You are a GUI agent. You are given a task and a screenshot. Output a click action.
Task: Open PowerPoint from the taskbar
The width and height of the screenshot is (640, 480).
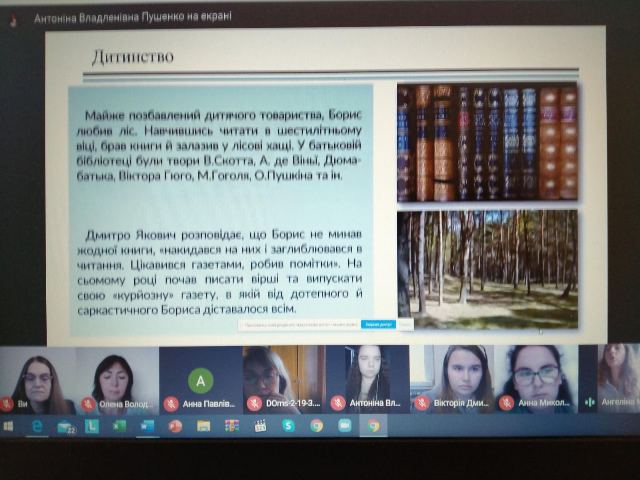(175, 426)
